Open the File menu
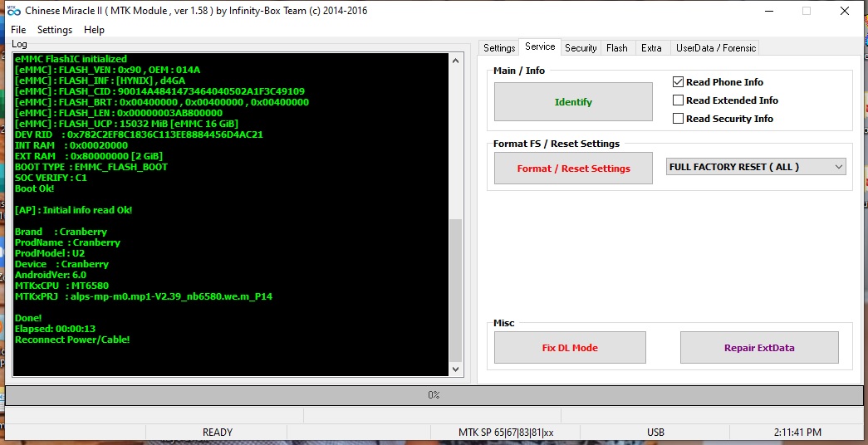The height and width of the screenshot is (445, 868). click(18, 30)
